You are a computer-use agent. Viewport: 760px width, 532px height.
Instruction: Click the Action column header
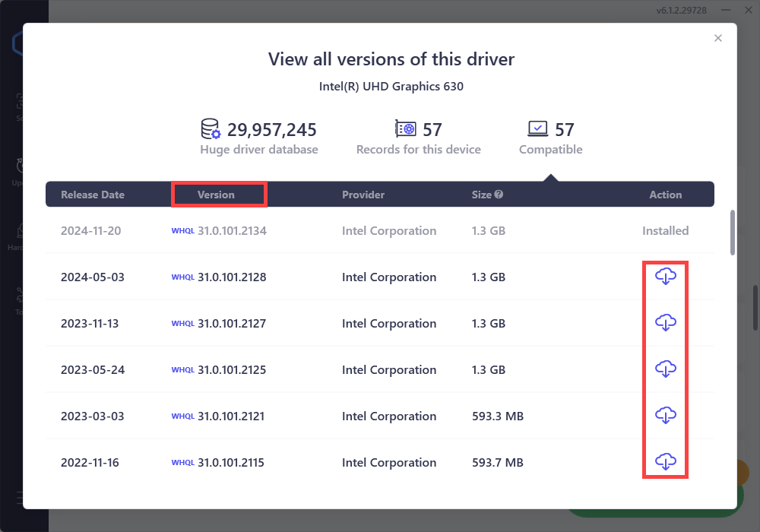pos(665,195)
